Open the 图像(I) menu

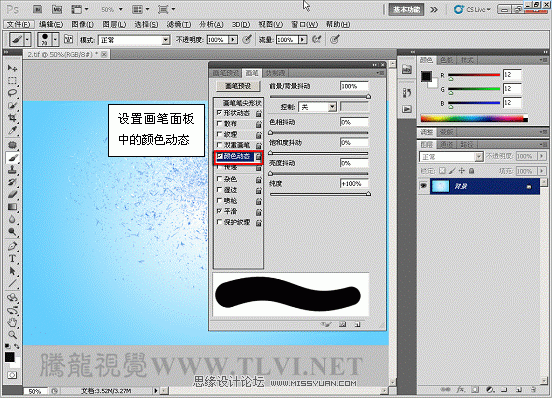pos(82,24)
